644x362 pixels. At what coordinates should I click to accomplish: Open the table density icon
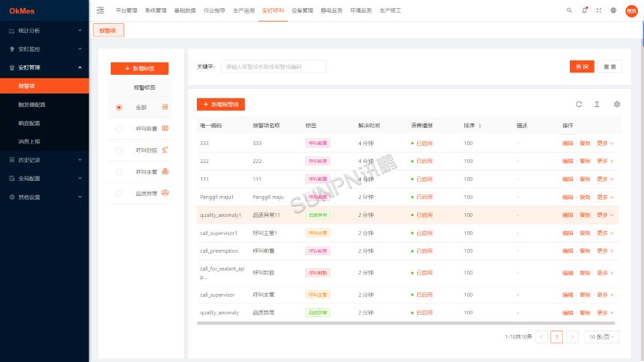pyautogui.click(x=597, y=104)
